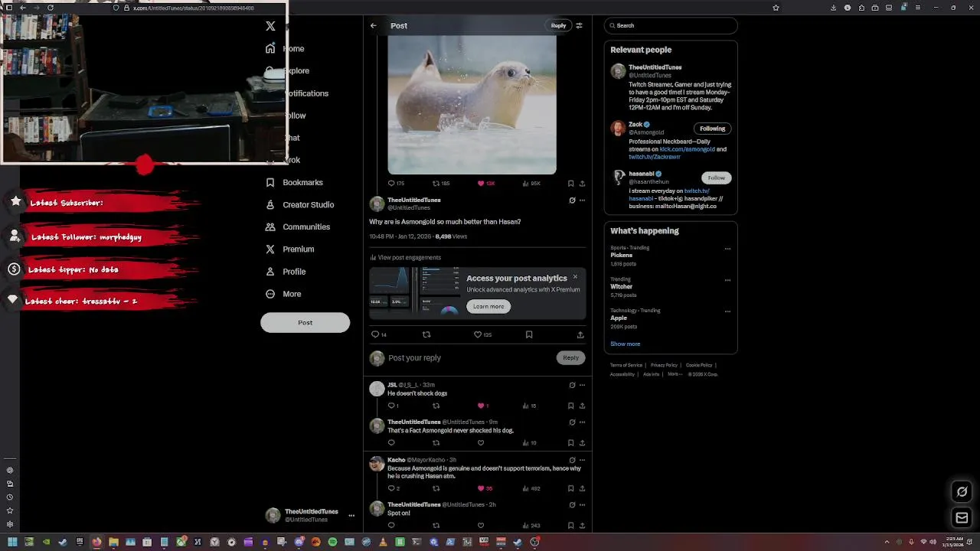This screenshot has height=551, width=980.
Task: Share the 'That's a Fact' reply
Action: (582, 442)
